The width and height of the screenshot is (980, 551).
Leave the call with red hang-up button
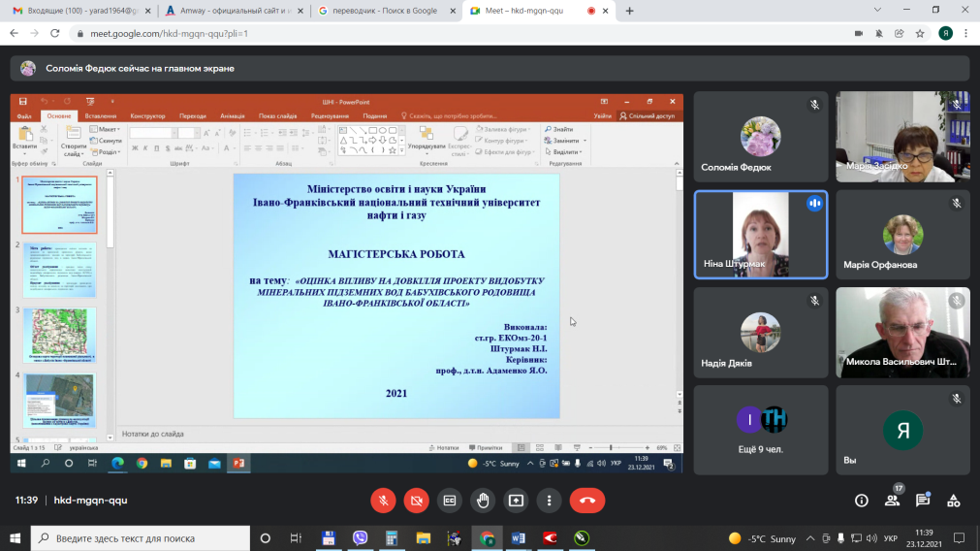click(x=586, y=501)
